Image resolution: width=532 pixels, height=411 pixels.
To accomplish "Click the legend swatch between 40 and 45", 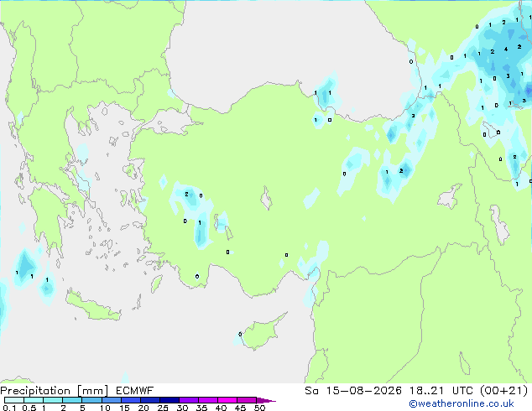I will pyautogui.click(x=227, y=400).
